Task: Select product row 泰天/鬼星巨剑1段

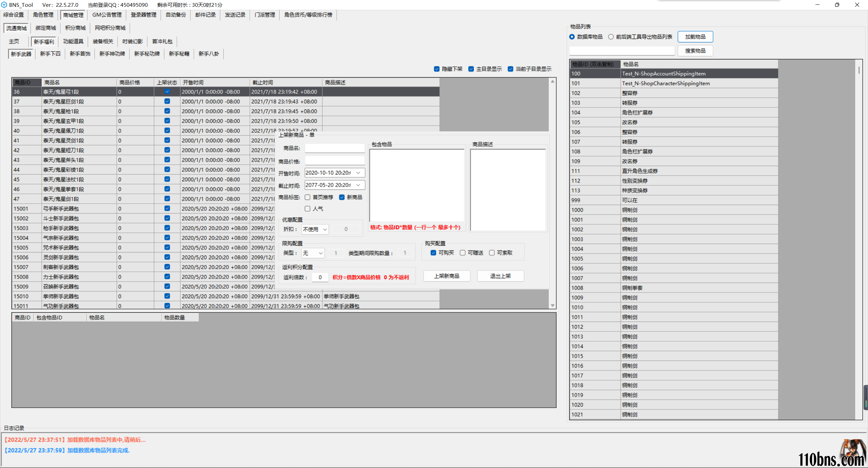Action: pos(225,101)
